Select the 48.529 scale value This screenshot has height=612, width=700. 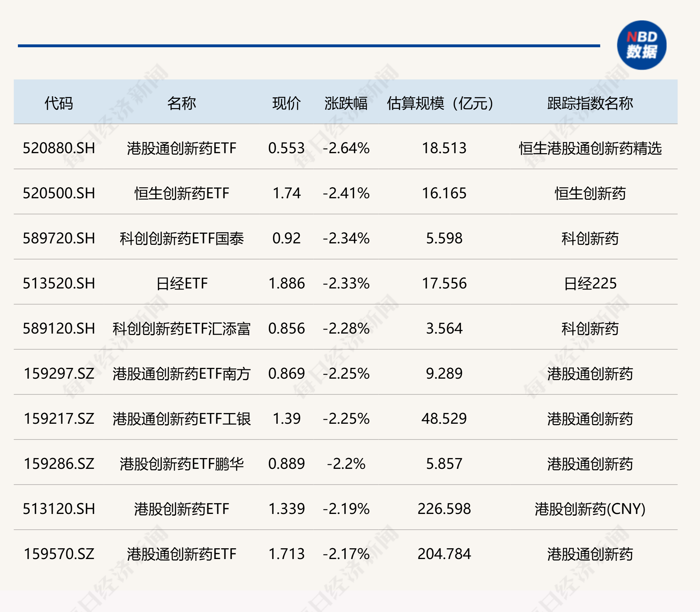[x=444, y=419]
